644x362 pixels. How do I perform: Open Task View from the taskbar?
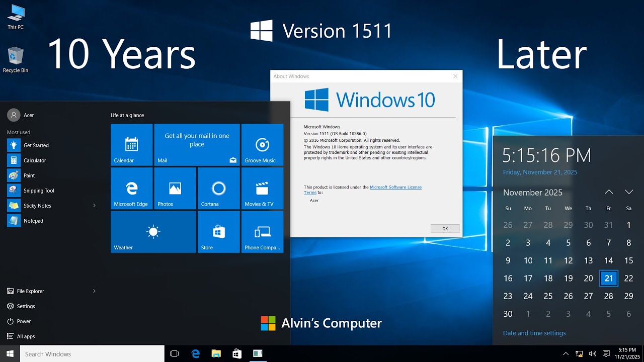[175, 353]
